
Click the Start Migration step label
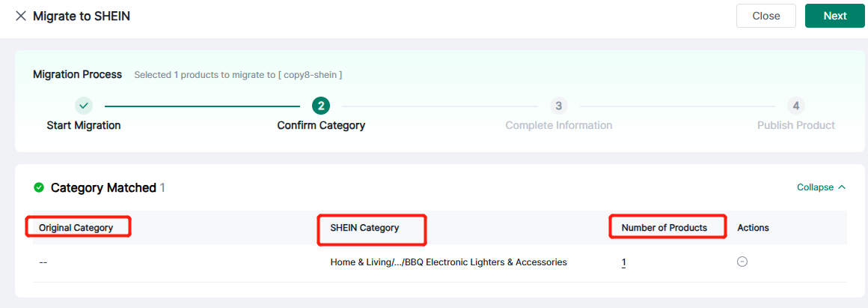tap(84, 125)
